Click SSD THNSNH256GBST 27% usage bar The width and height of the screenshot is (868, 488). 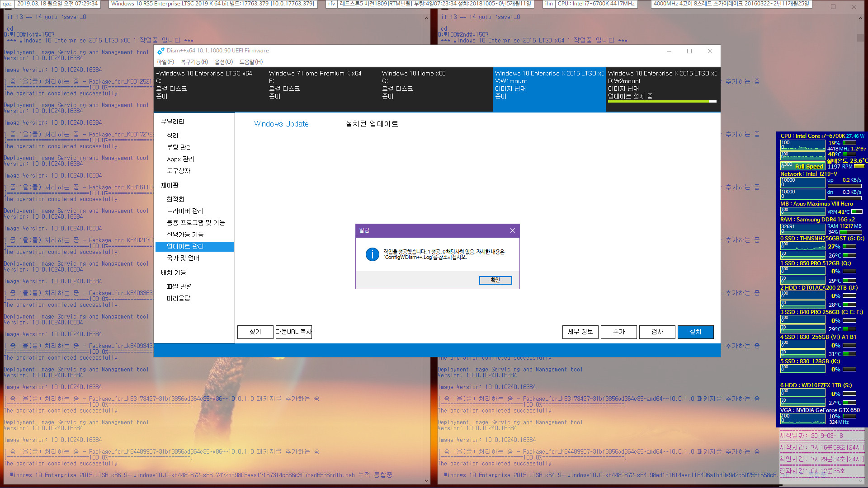(849, 246)
